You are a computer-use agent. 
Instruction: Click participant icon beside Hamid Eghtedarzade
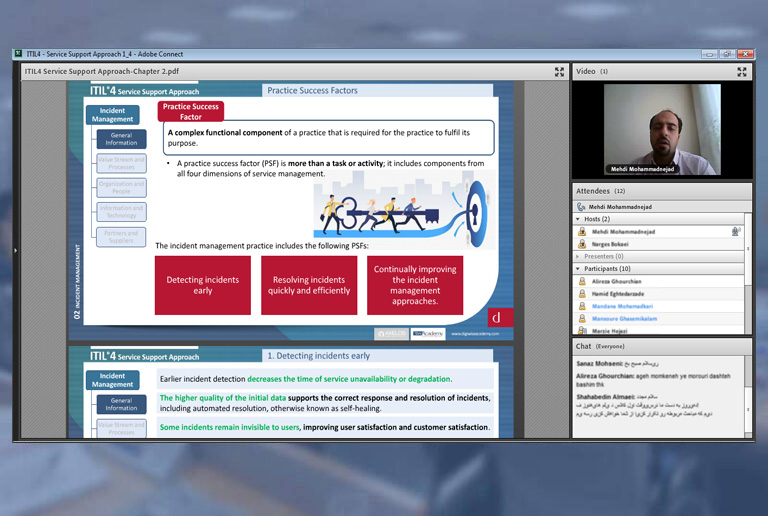click(x=582, y=293)
